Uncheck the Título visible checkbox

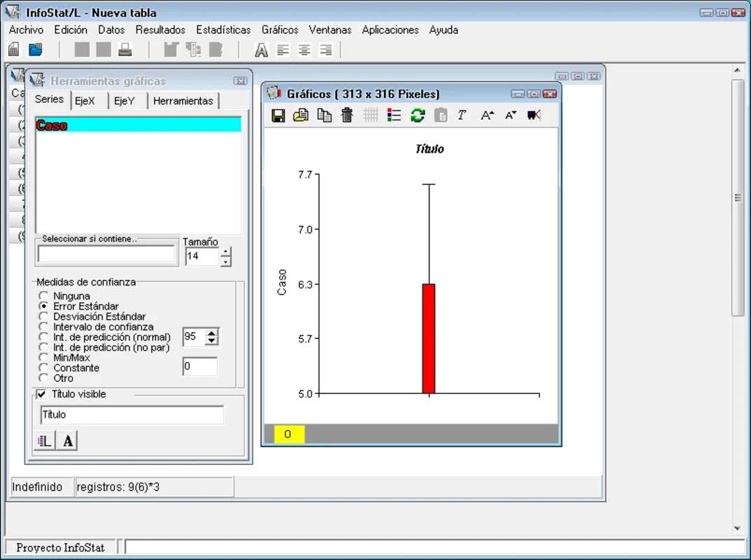[41, 394]
